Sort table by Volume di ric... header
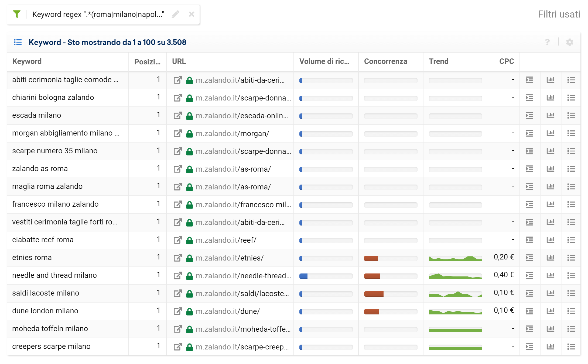The image size is (588, 364). [324, 61]
